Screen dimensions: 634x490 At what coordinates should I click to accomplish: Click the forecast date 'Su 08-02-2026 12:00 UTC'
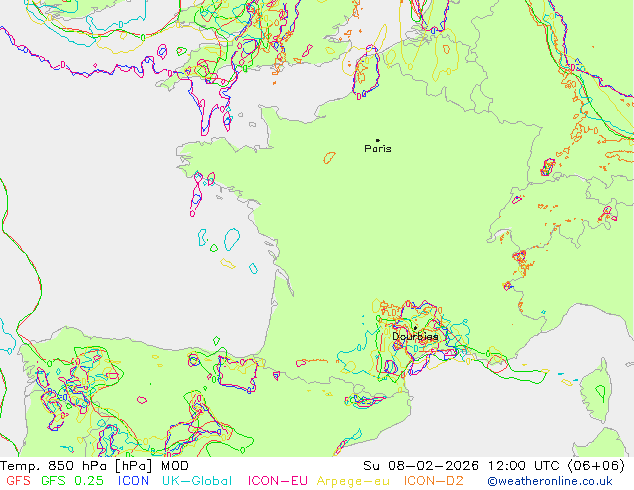pyautogui.click(x=462, y=466)
